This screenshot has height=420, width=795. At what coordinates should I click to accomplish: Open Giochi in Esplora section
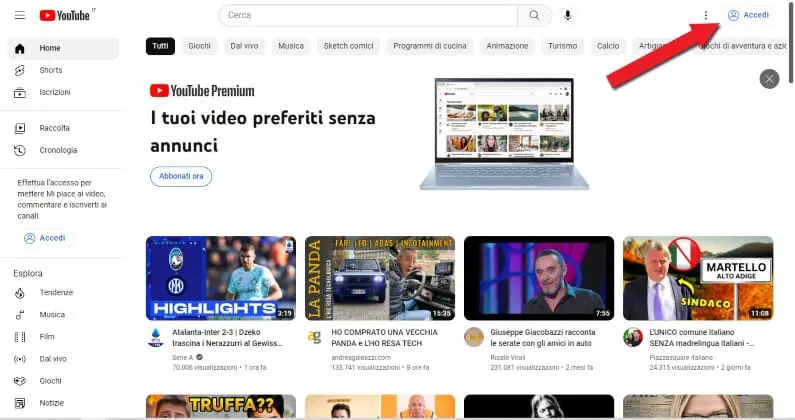point(63,381)
